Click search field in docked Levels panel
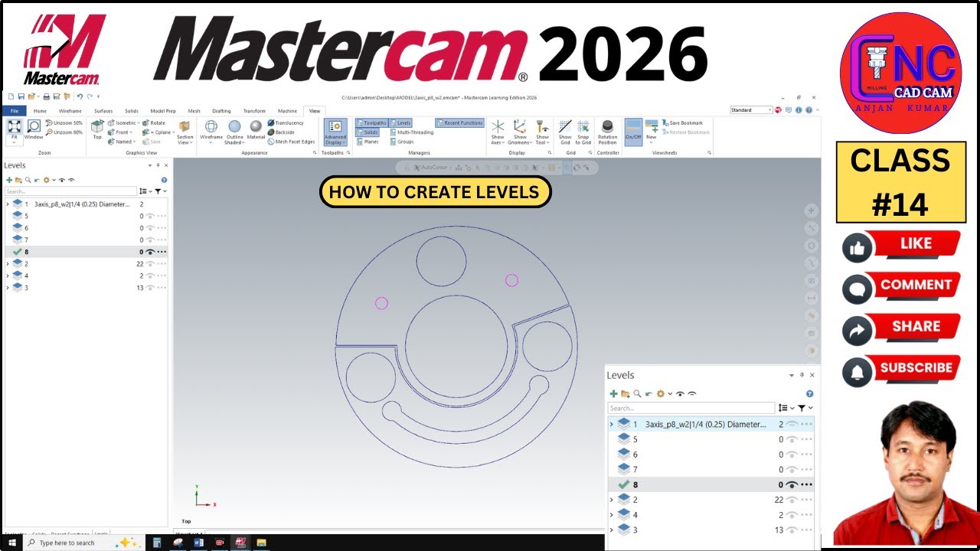The height and width of the screenshot is (551, 980). 70,191
